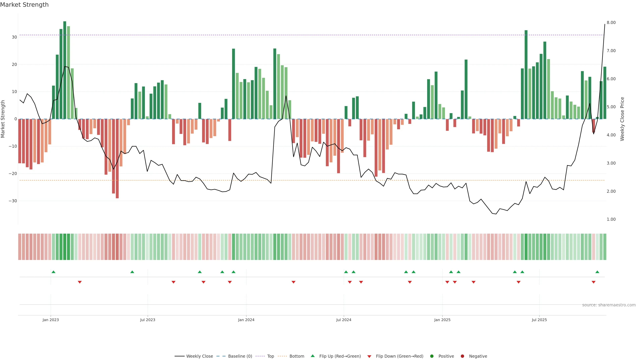Viewport: 644px width, 362px height.
Task: Click the Market Strength chart title
Action: pos(24,5)
